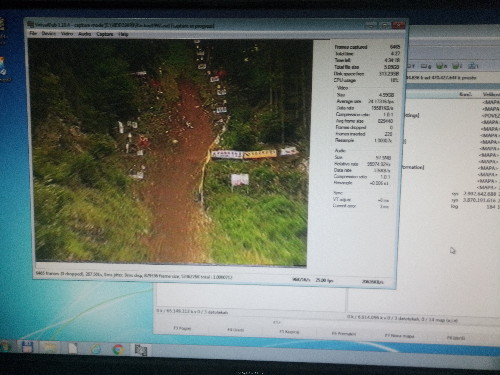Launch Internet Explorer from taskbar
The height and width of the screenshot is (375, 500).
96,349
